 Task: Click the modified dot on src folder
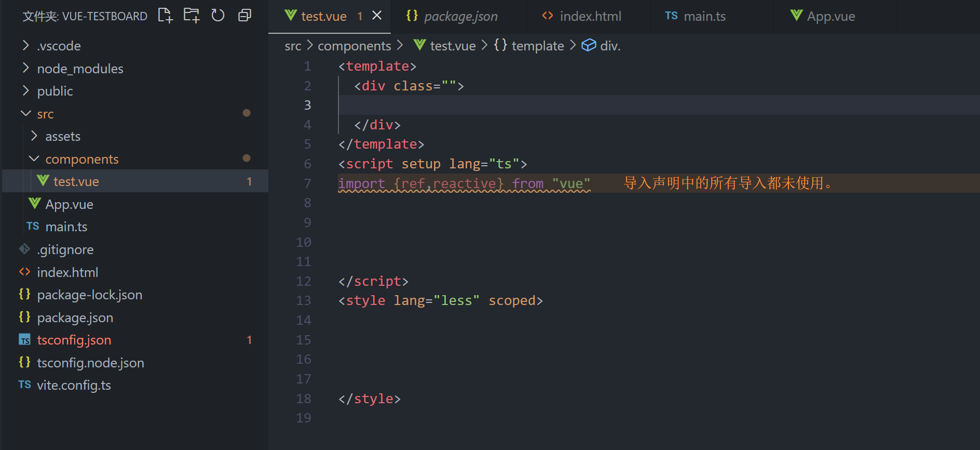pyautogui.click(x=247, y=113)
